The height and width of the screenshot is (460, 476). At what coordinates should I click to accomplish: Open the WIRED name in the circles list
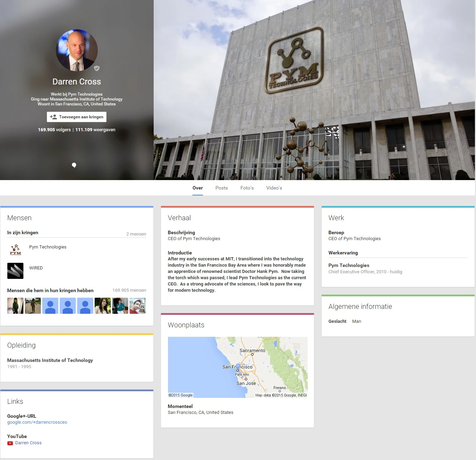click(36, 268)
